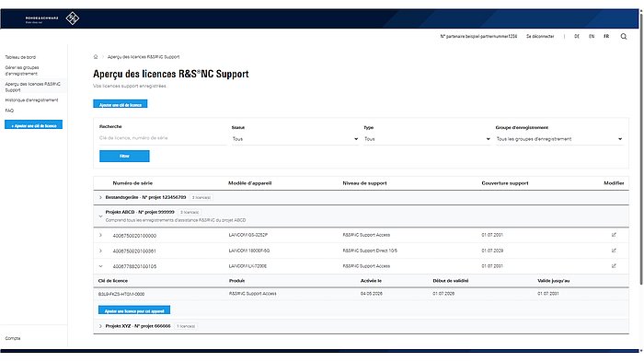Viewport: 644px width, 362px height.
Task: Click the Recherche input field
Action: [x=163, y=138]
